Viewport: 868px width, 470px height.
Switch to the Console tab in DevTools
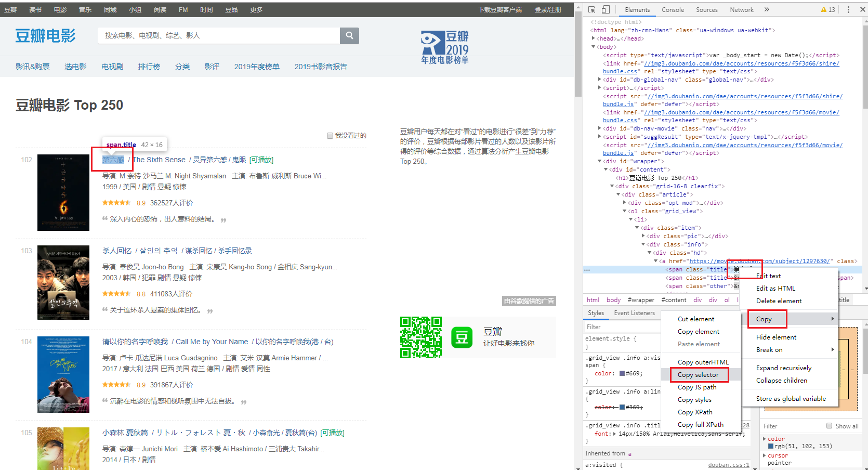point(673,9)
